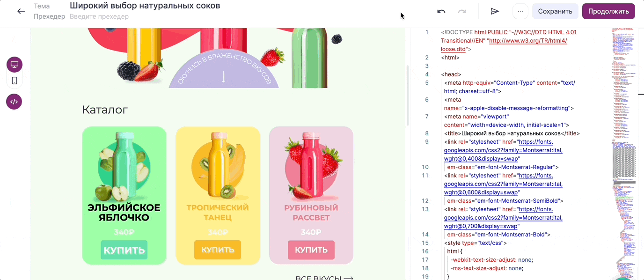This screenshot has height=280, width=644.
Task: Open the Montserrat wght@0,700 stylesheet link
Action: coord(504,218)
